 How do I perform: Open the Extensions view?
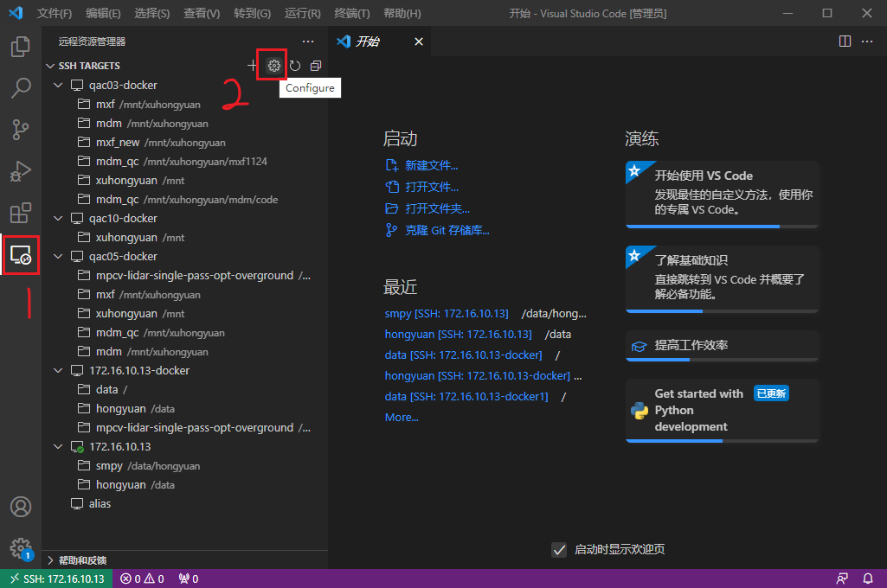[21, 213]
